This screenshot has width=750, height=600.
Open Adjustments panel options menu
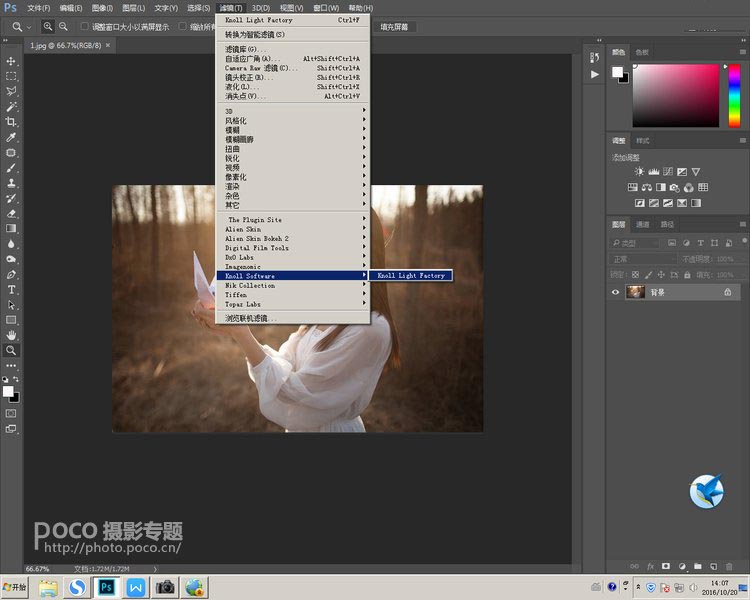[x=742, y=141]
